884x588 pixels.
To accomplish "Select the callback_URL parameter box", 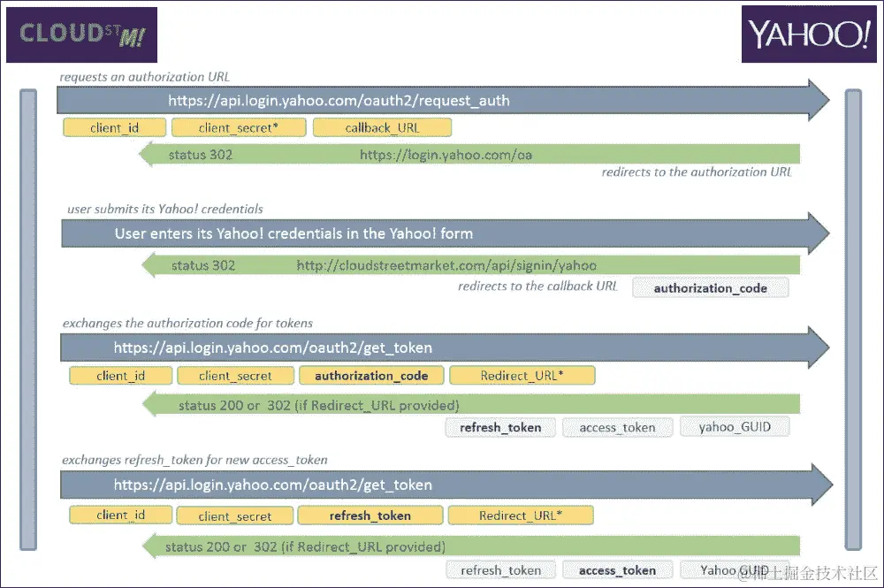I will 382,127.
